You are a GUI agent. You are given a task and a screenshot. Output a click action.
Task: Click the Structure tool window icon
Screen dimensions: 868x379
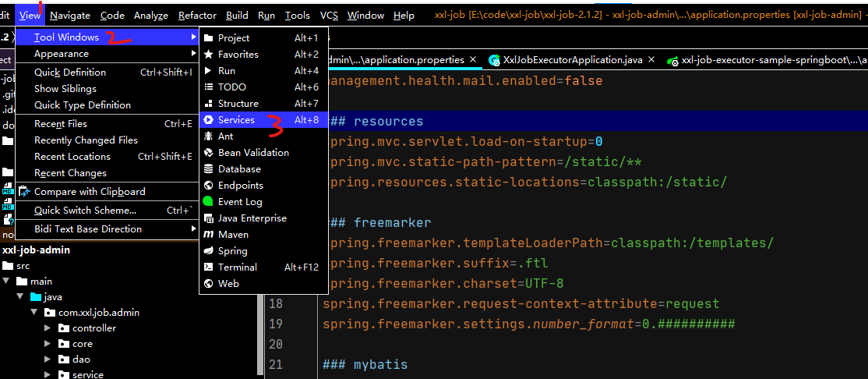pos(209,104)
